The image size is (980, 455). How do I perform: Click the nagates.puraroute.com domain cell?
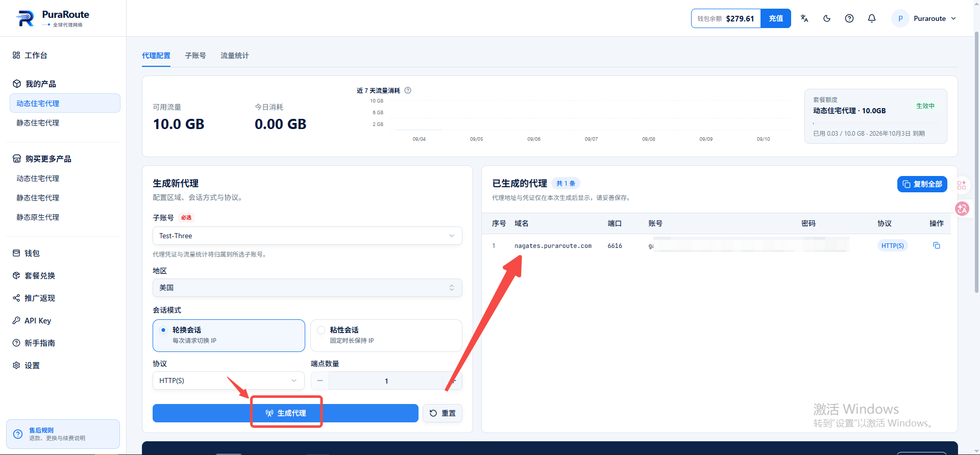tap(553, 246)
